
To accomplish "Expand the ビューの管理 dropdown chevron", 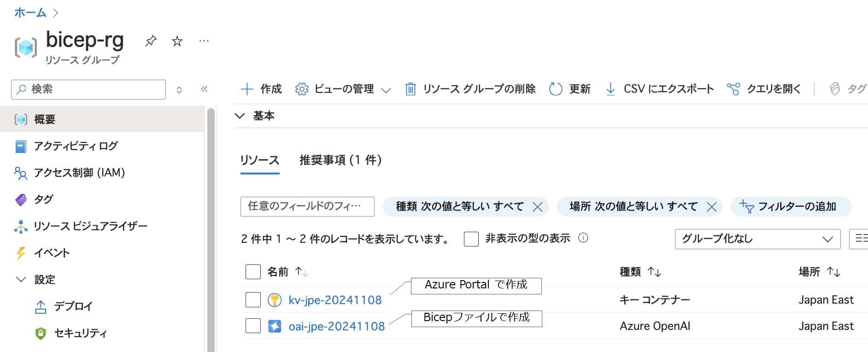I will tap(386, 90).
